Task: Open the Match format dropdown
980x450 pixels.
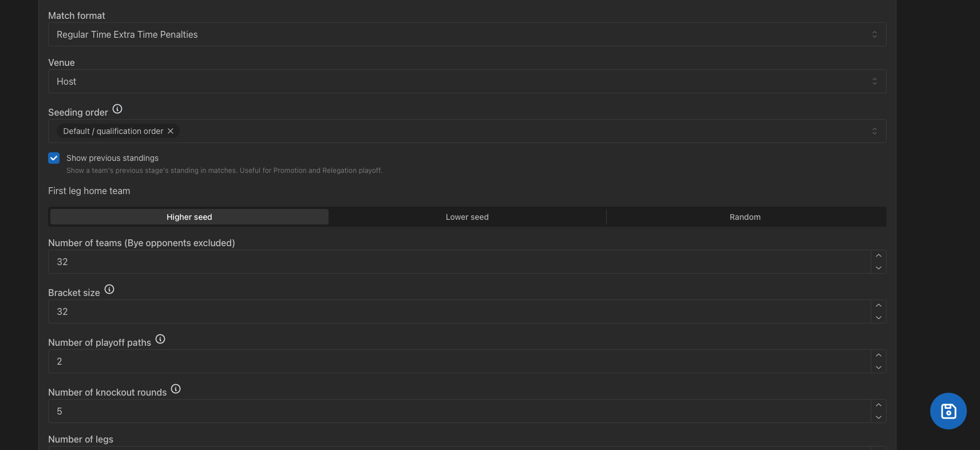Action: click(x=467, y=34)
